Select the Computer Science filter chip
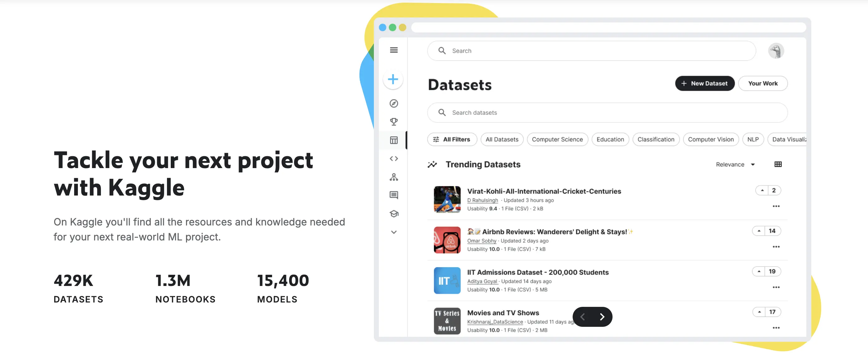 (558, 139)
